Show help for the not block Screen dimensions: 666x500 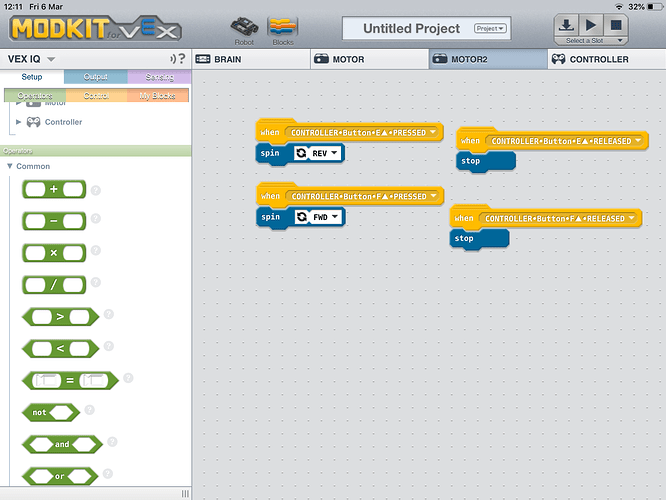click(89, 410)
